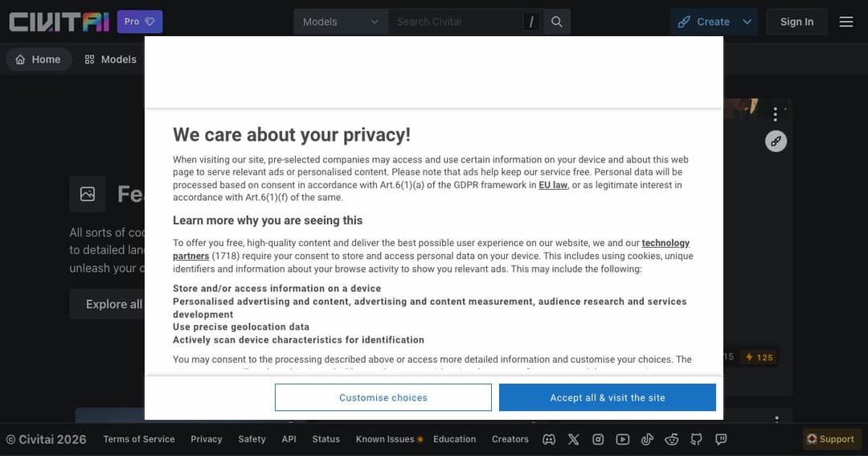
Task: Open the TikTok footer icon
Action: (x=647, y=439)
